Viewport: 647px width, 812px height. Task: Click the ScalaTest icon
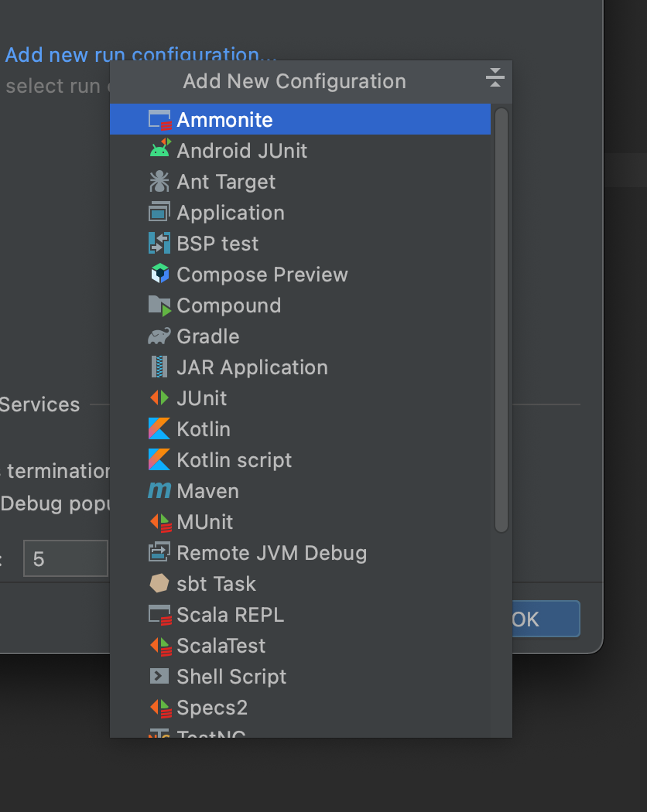point(159,646)
